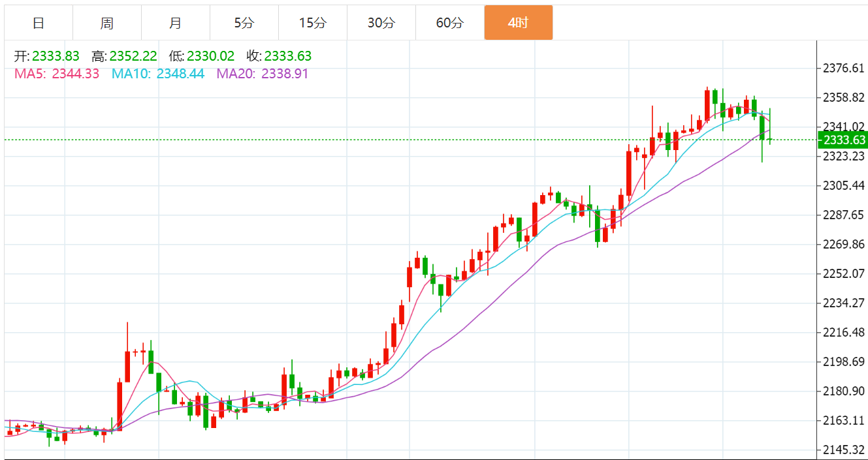
Task: Click the 2341.02 price axis label
Action: (x=844, y=127)
